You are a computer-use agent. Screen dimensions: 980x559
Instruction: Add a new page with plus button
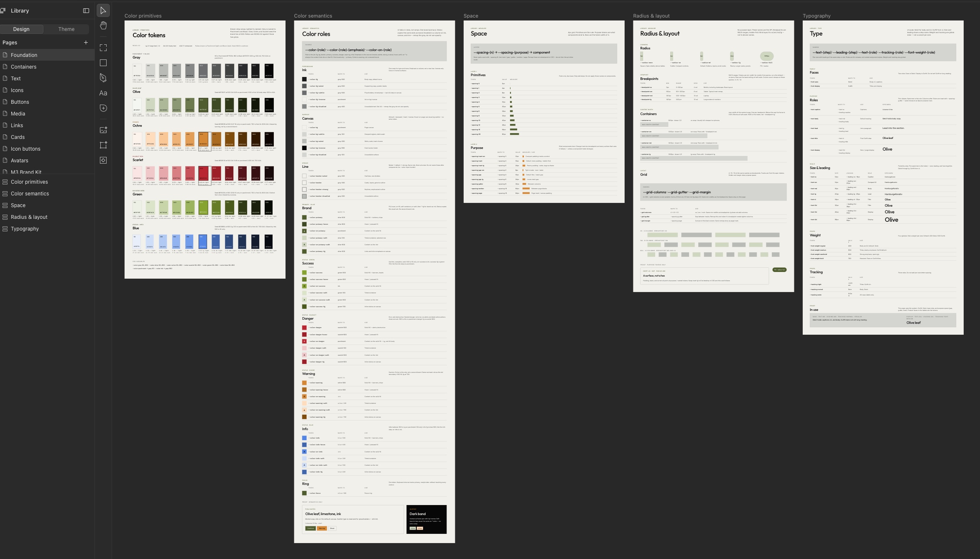[x=86, y=42]
